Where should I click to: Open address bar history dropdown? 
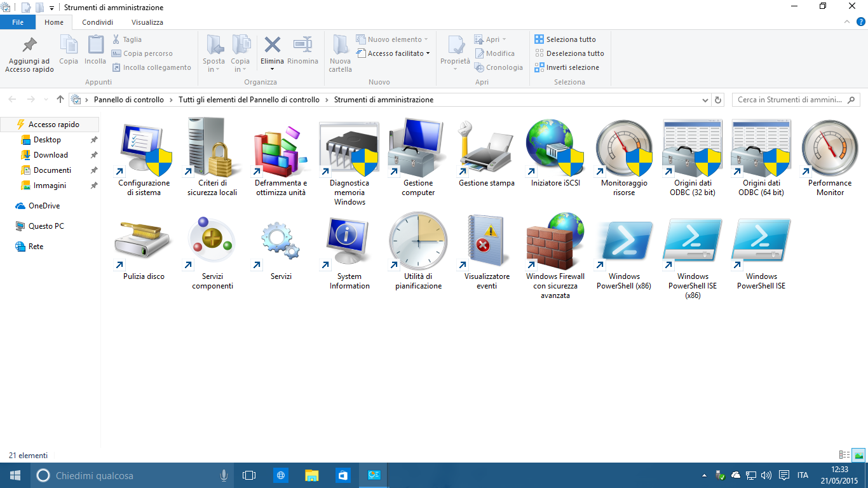coord(705,100)
